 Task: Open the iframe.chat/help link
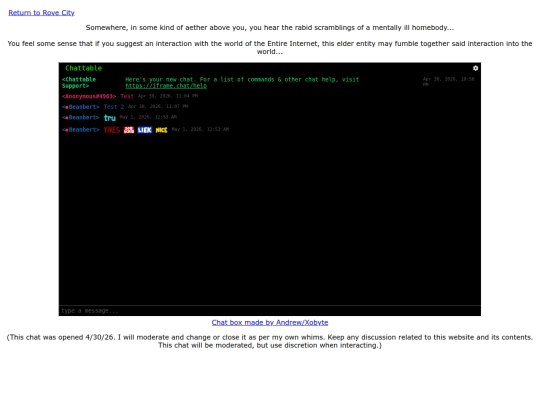click(166, 86)
